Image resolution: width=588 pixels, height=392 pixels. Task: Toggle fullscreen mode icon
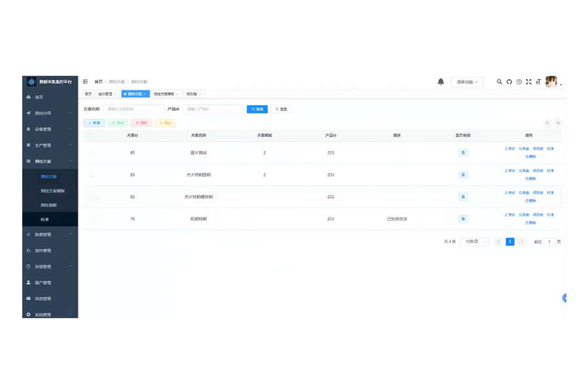(x=529, y=82)
